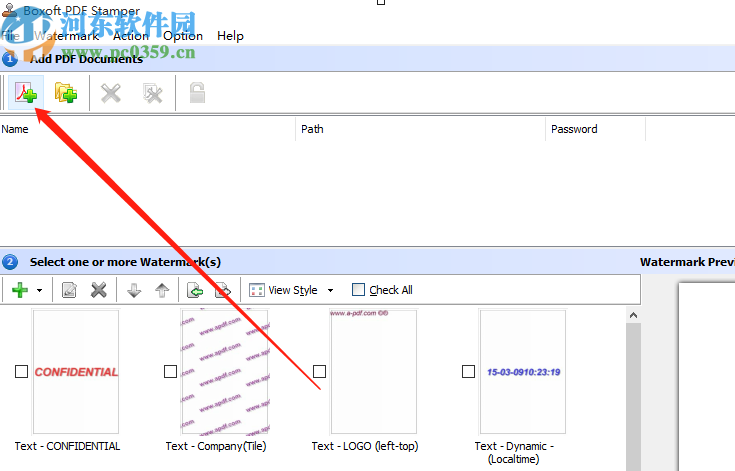Open the Action menu
735x471 pixels.
click(x=131, y=36)
